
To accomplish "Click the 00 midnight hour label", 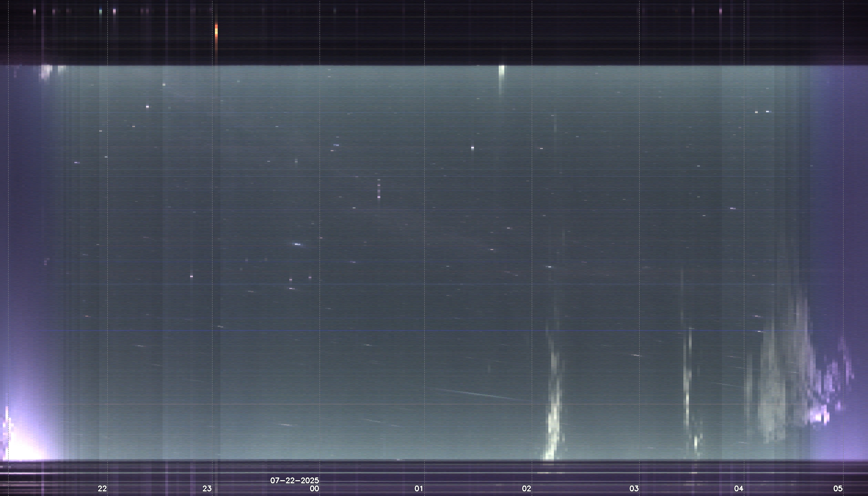I will (x=314, y=488).
